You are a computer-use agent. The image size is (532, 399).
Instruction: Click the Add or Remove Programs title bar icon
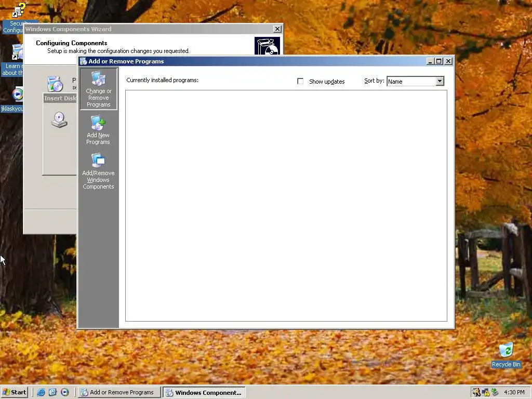tap(84, 61)
